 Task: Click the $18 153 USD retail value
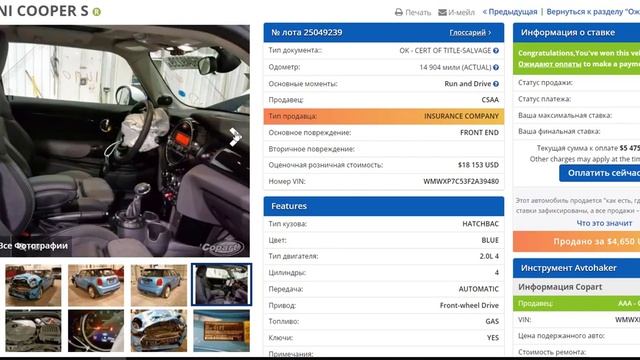pos(478,165)
